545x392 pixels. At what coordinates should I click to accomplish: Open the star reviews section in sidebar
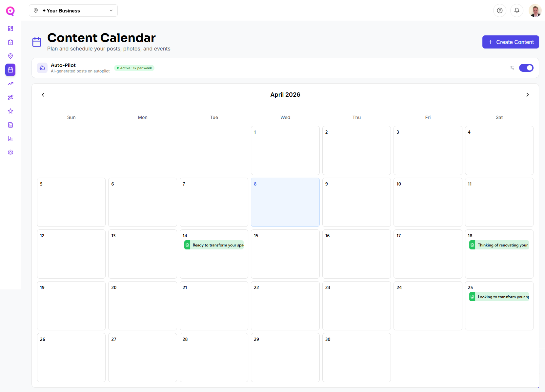coord(10,111)
